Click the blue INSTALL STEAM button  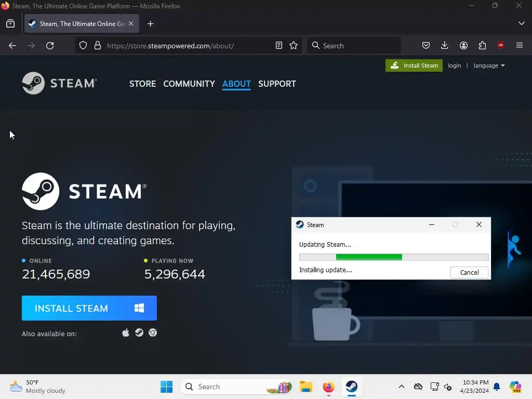pos(89,308)
